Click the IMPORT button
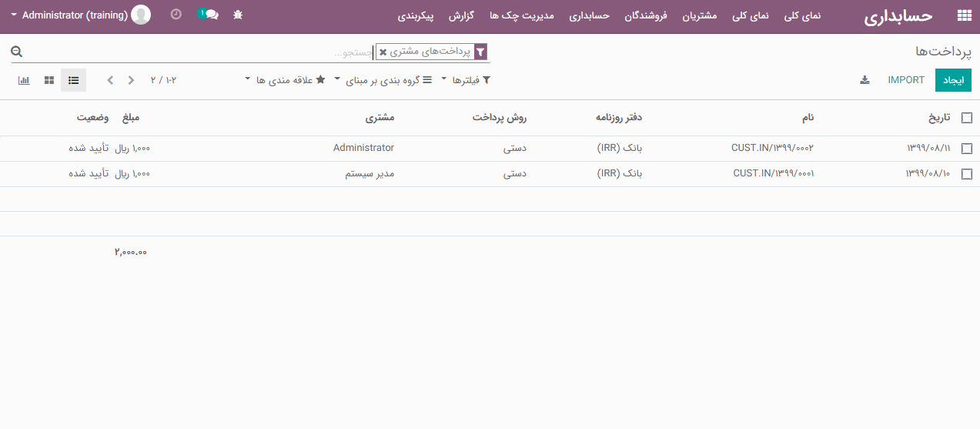Image resolution: width=980 pixels, height=429 pixels. (906, 80)
